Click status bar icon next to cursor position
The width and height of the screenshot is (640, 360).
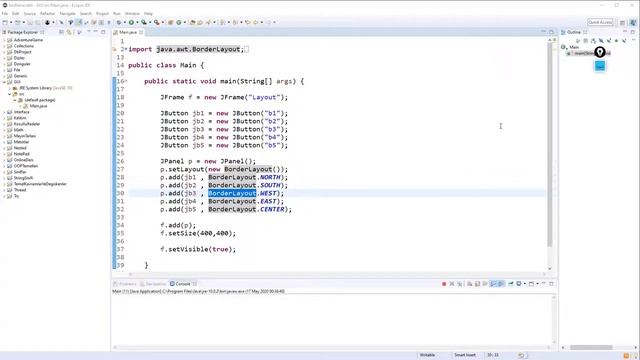point(521,355)
